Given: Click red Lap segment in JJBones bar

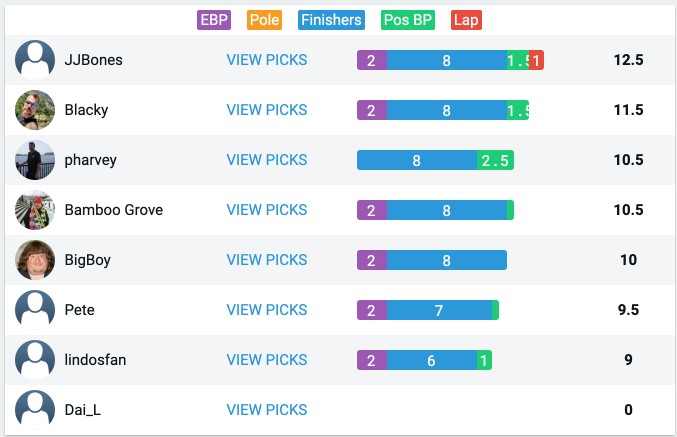Looking at the screenshot, I should 536,60.
